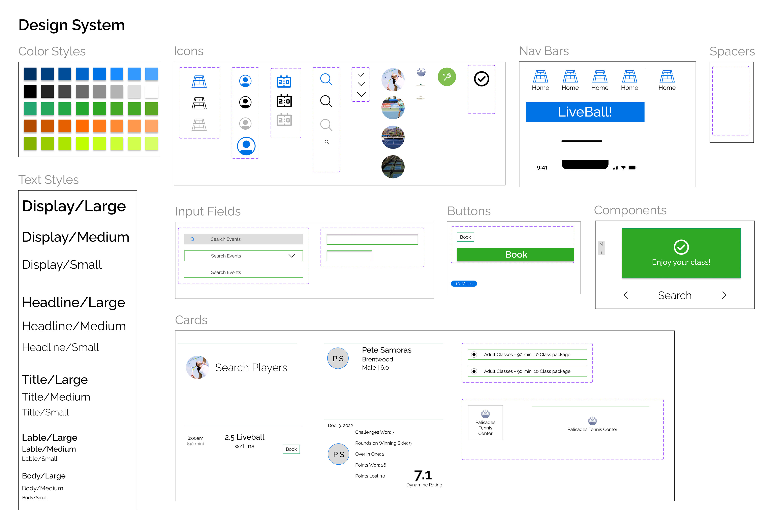Click the large blue profile icon
The image size is (773, 532).
pos(246,146)
